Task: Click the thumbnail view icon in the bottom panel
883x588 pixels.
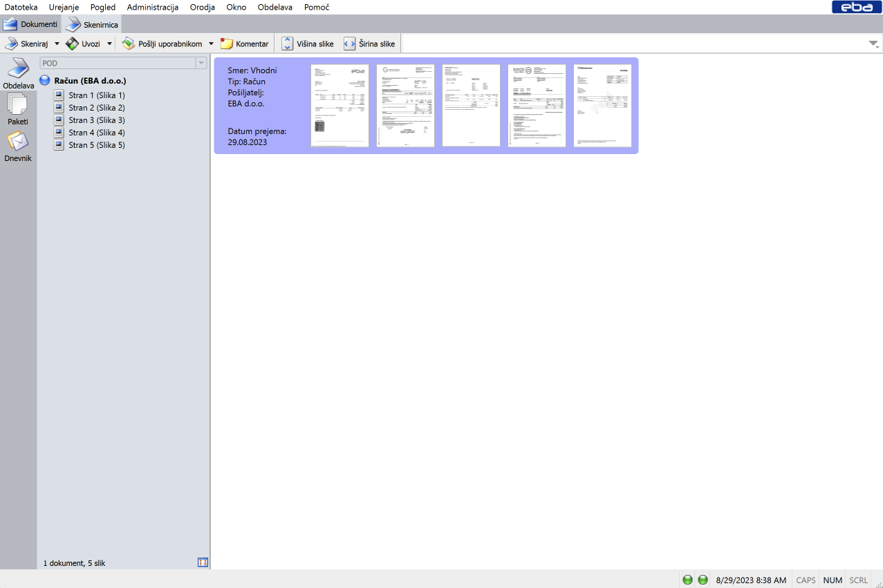Action: (x=203, y=562)
